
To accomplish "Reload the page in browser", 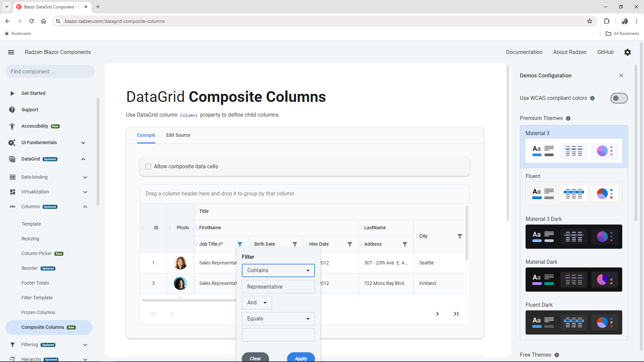I will point(32,21).
